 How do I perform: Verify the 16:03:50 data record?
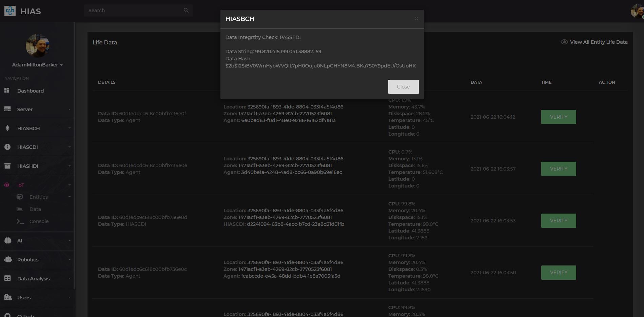pos(558,273)
